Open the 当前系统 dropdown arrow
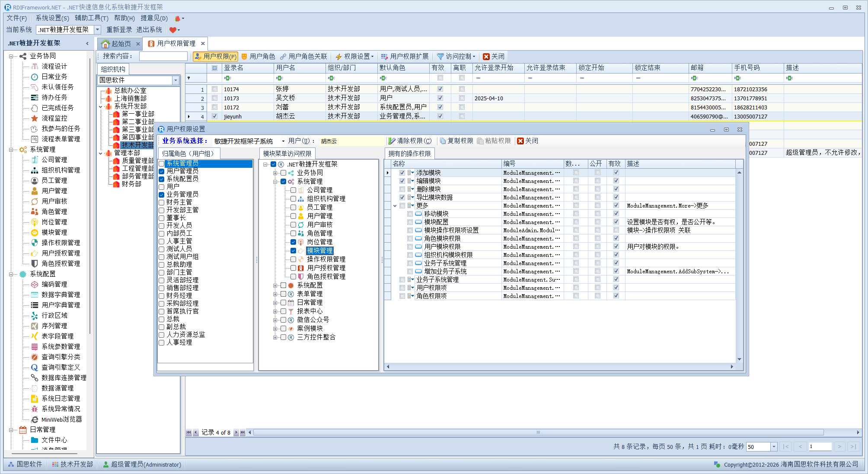The height and width of the screenshot is (474, 868). (x=98, y=30)
